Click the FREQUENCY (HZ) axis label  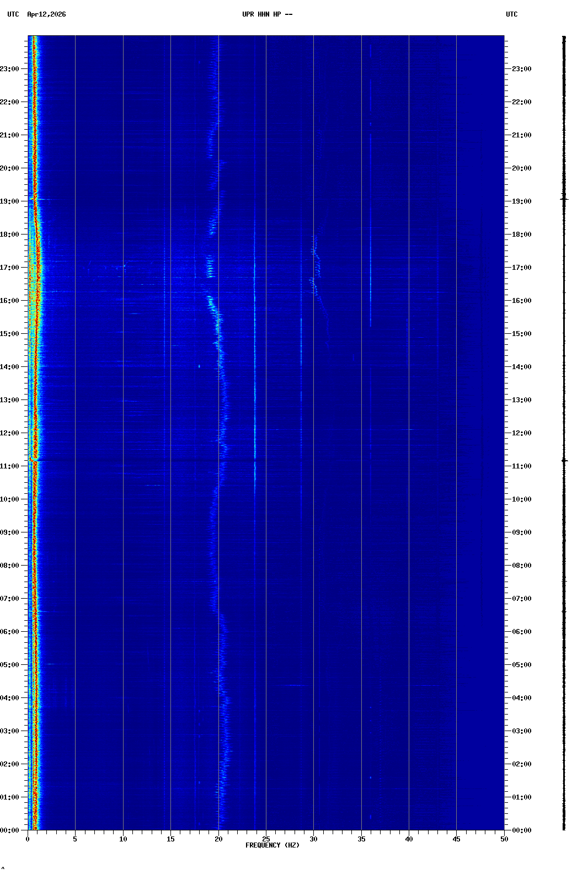coord(272,845)
